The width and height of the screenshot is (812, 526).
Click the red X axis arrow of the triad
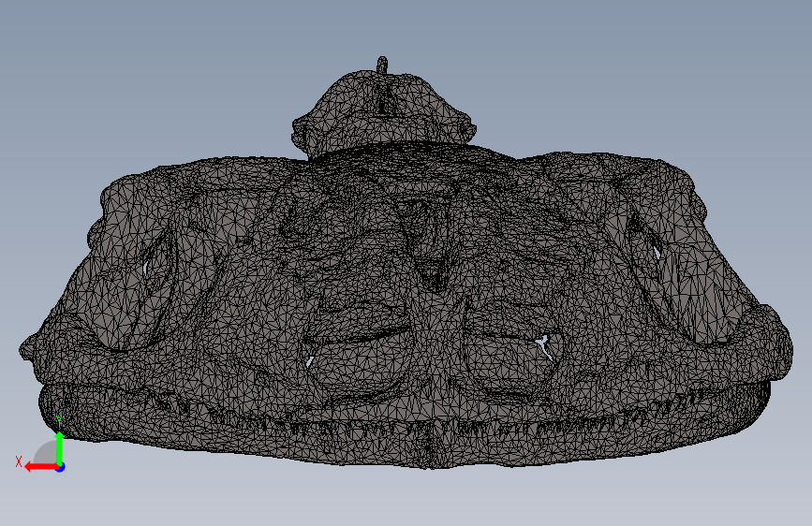click(x=41, y=467)
